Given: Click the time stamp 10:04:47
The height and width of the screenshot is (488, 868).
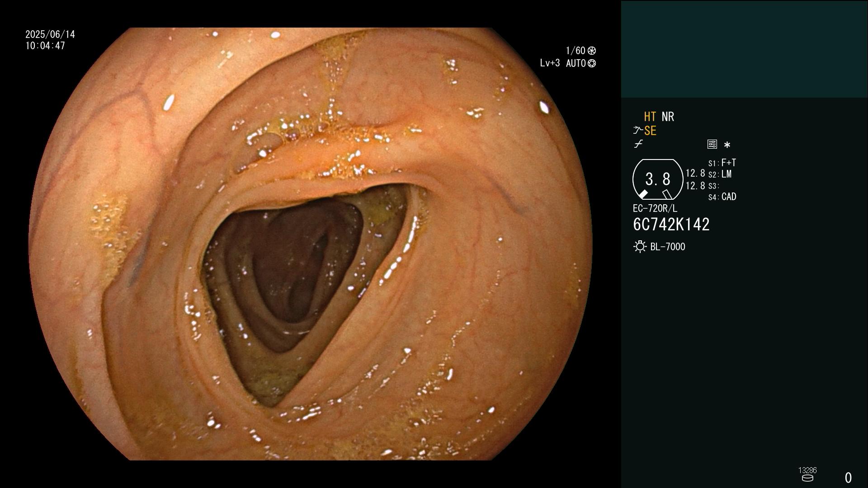Looking at the screenshot, I should click(x=45, y=46).
